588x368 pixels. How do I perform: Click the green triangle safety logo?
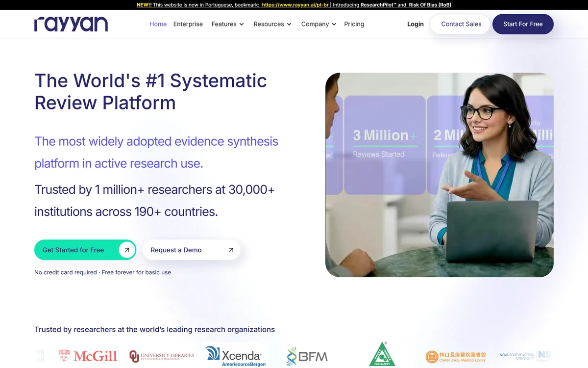click(x=382, y=354)
